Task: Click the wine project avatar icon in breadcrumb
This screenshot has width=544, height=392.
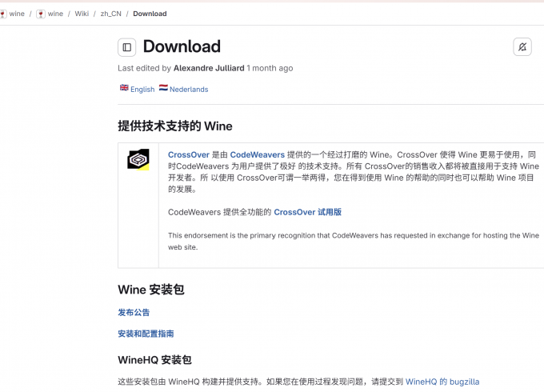Action: 41,14
